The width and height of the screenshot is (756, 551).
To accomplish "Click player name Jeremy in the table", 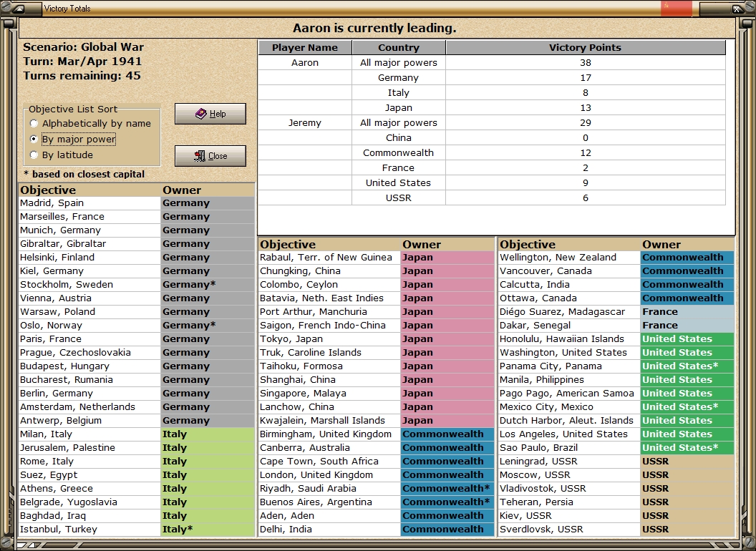I will pyautogui.click(x=305, y=123).
